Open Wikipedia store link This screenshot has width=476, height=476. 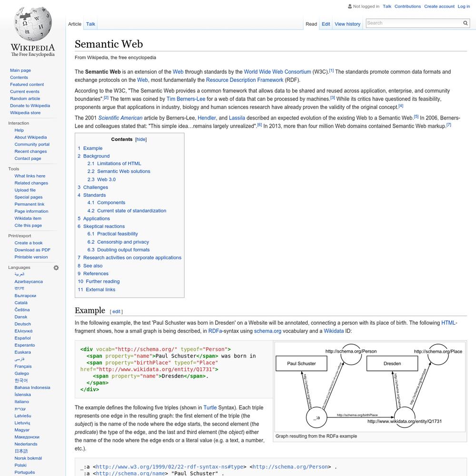coord(25,113)
